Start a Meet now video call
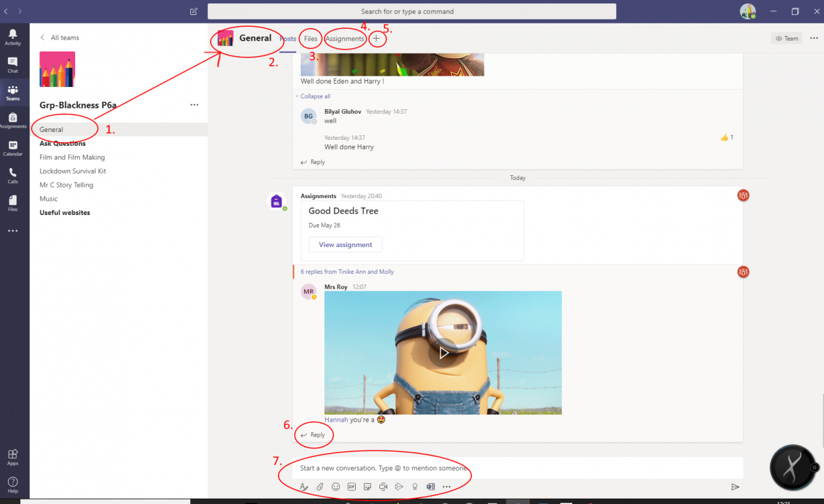The height and width of the screenshot is (504, 824). point(383,486)
